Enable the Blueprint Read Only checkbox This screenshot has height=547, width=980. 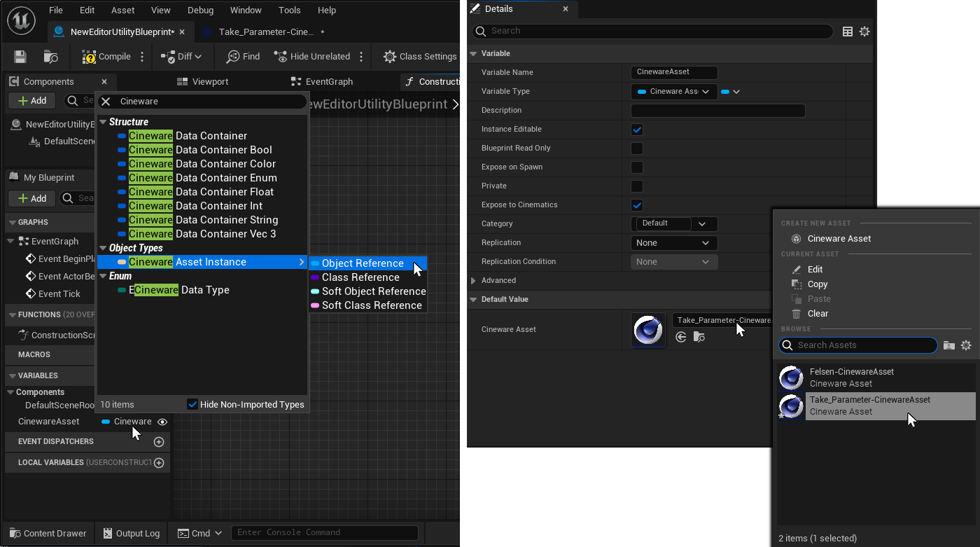(x=637, y=148)
